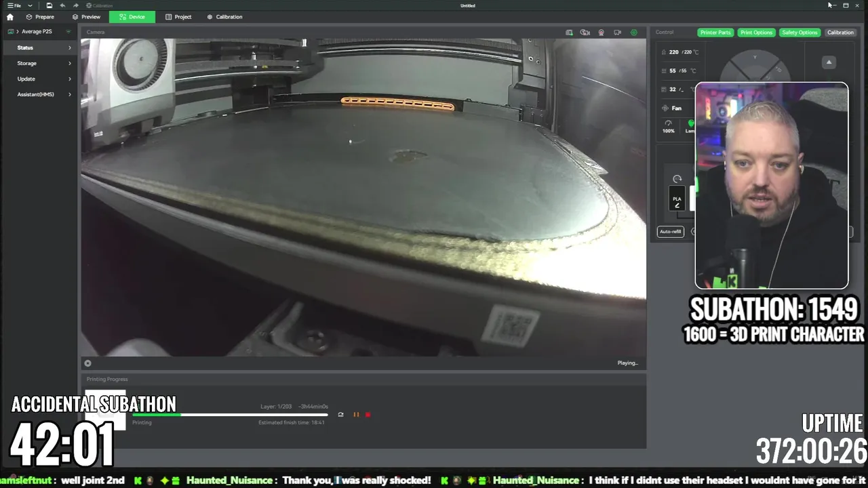Click the 100% print speed gauge

pos(669,127)
